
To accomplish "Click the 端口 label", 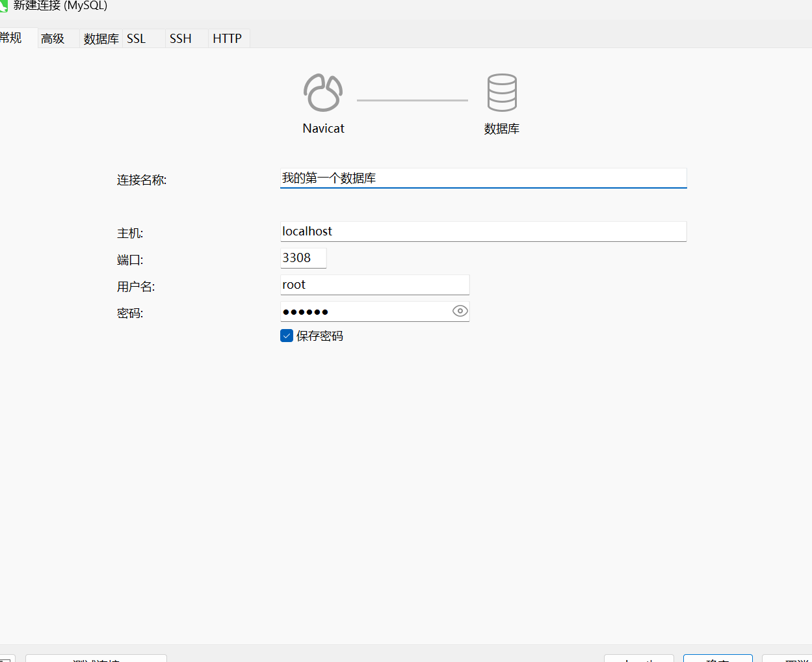I will coord(130,260).
